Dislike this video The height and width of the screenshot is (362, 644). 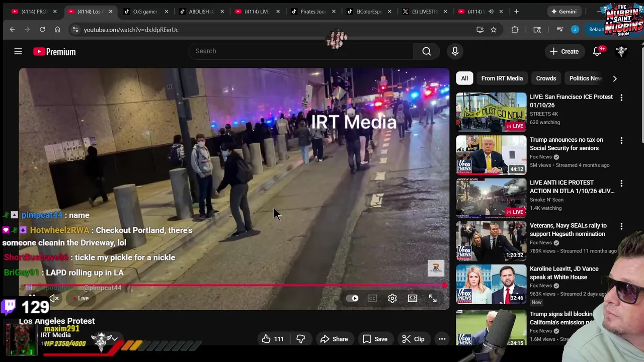[x=301, y=339]
